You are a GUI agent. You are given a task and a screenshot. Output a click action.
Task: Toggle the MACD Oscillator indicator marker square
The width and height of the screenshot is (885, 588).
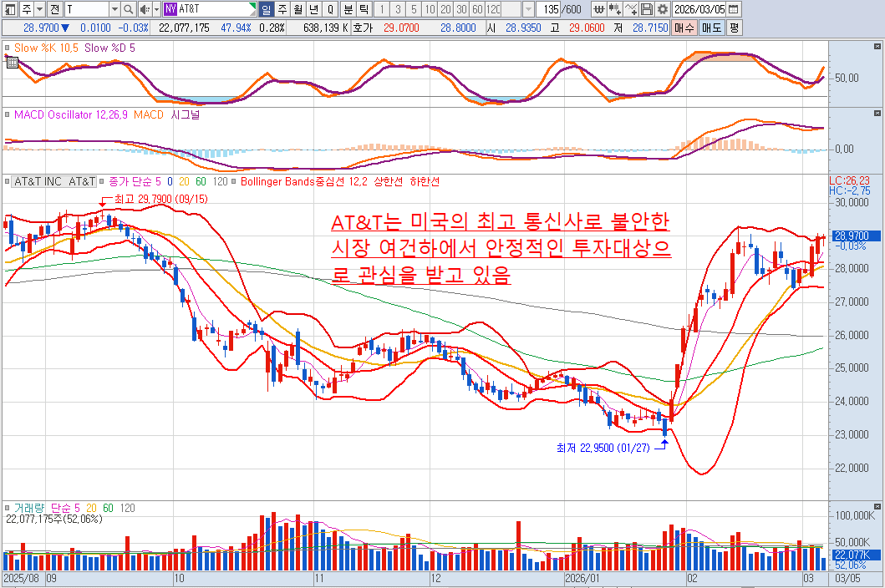[x=8, y=115]
